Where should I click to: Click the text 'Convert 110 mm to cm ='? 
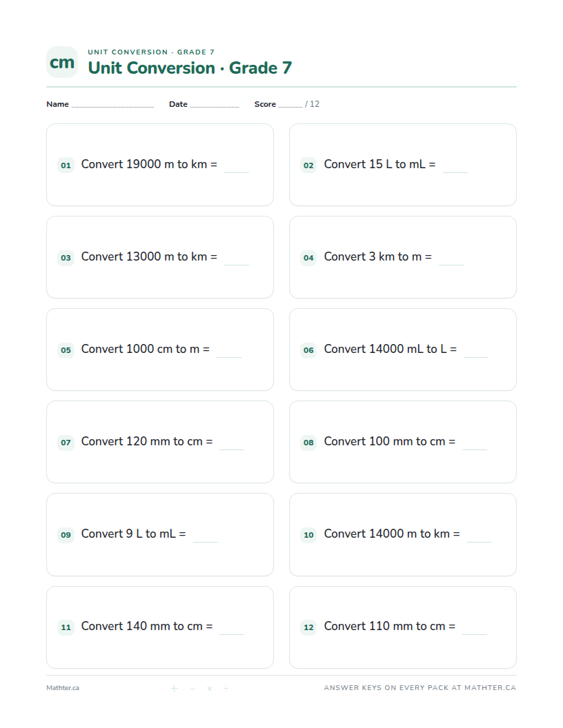[390, 627]
